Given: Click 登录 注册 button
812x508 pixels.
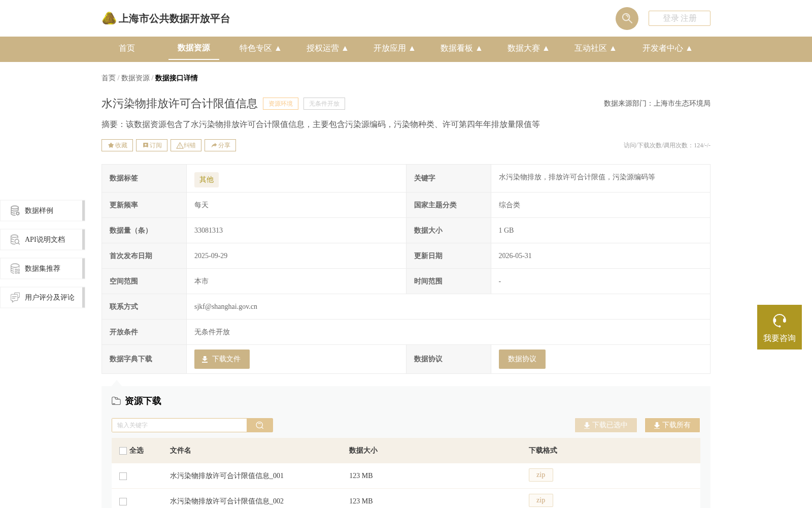Looking at the screenshot, I should tap(680, 18).
